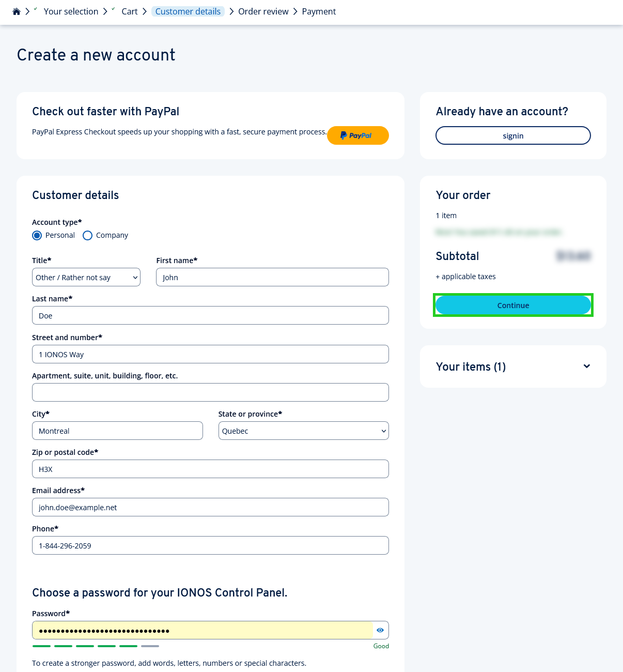Open Order review breadcrumb step
This screenshot has width=623, height=672.
point(263,11)
